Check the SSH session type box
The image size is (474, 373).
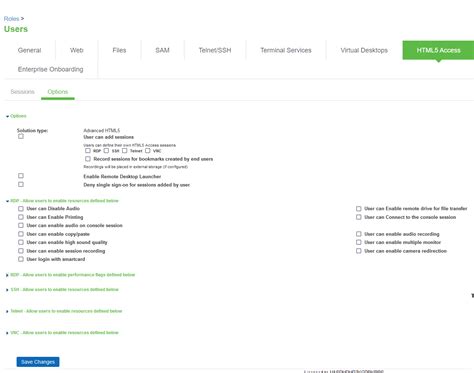(x=106, y=151)
